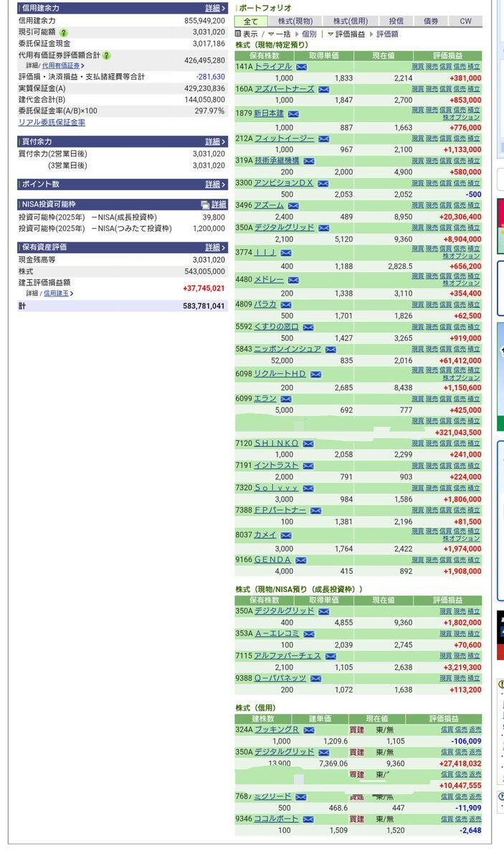Open the mail icon beside ブッキングR
Viewport: 504px width, 861px height.
(x=308, y=730)
